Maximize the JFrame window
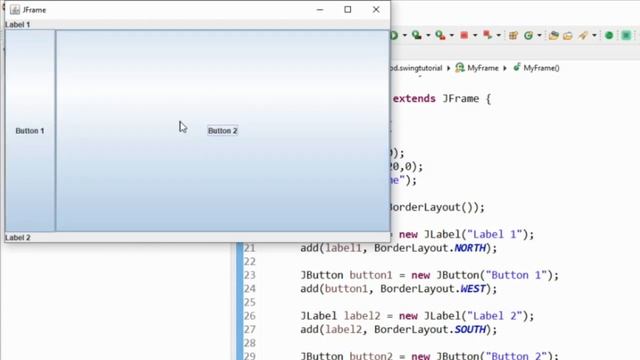 pos(347,9)
